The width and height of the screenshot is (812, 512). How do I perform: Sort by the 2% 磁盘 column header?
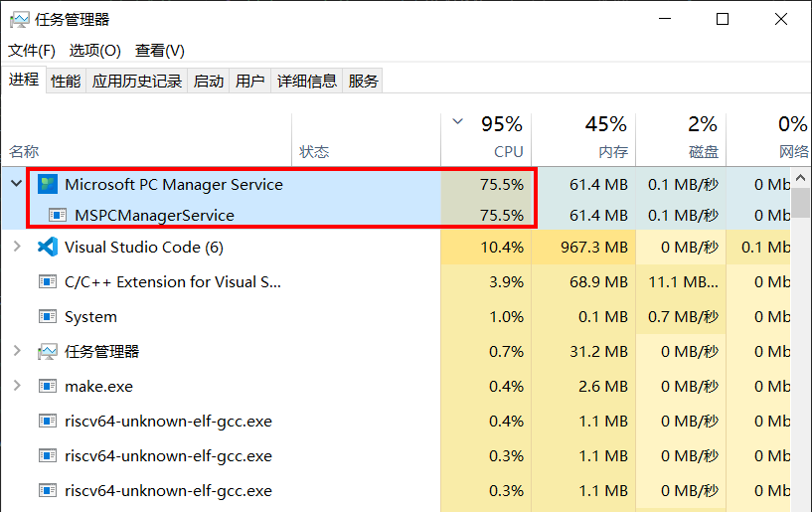[x=681, y=139]
